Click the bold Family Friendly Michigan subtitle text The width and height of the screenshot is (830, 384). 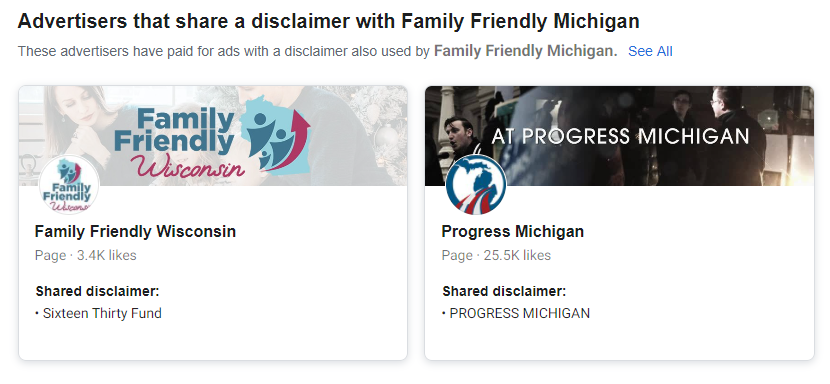coord(526,51)
